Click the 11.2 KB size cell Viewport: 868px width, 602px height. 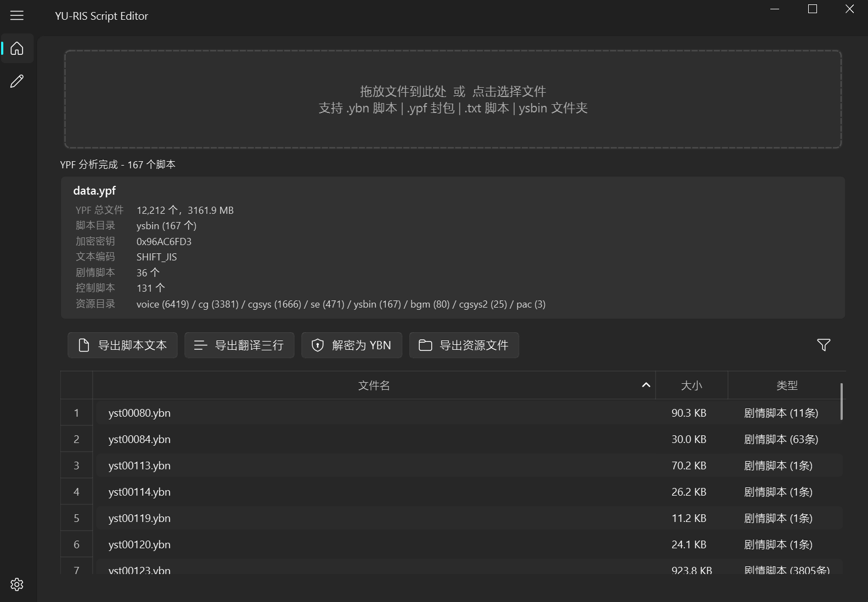pyautogui.click(x=689, y=518)
